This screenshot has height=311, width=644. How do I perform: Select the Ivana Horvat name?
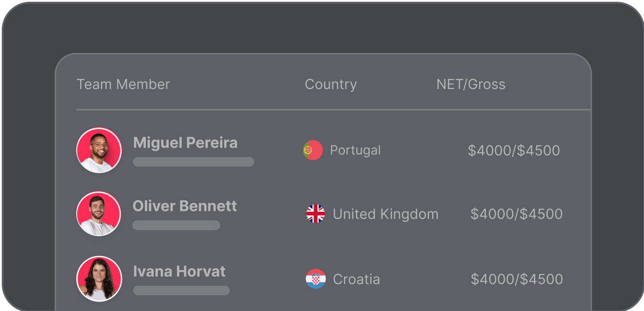click(x=179, y=271)
